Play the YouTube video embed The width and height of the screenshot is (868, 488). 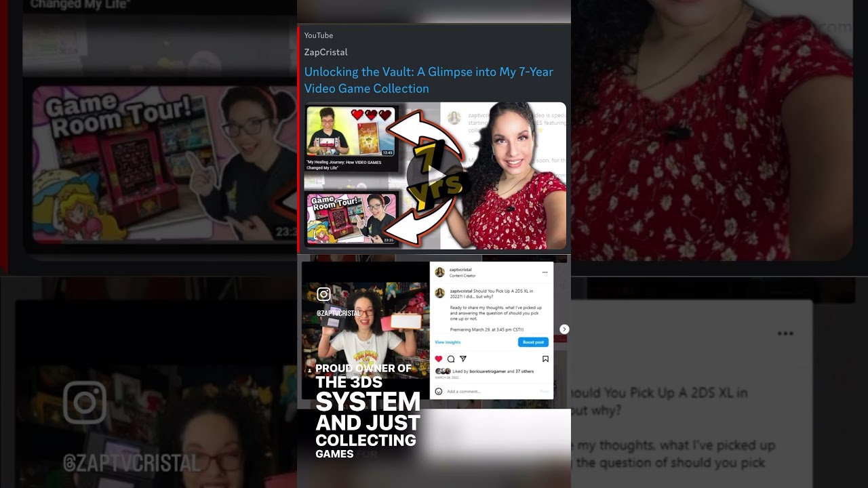435,176
